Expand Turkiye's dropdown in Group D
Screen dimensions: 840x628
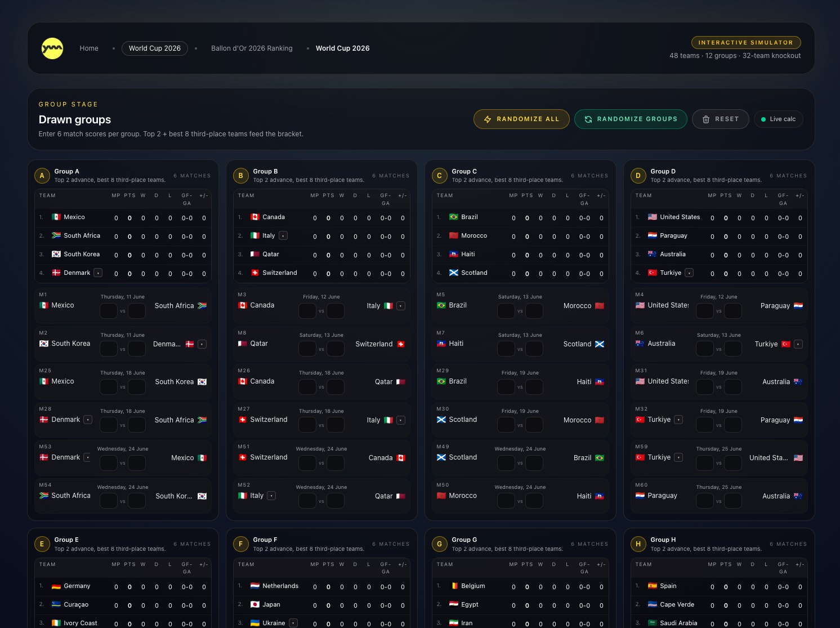pos(690,273)
